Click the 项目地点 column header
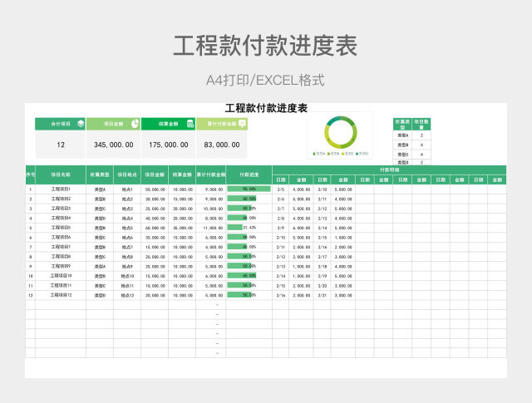This screenshot has height=403, width=532. coord(127,174)
